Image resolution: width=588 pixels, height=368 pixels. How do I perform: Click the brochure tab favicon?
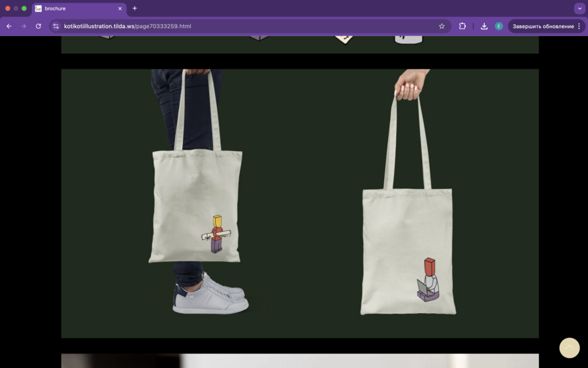(x=39, y=8)
